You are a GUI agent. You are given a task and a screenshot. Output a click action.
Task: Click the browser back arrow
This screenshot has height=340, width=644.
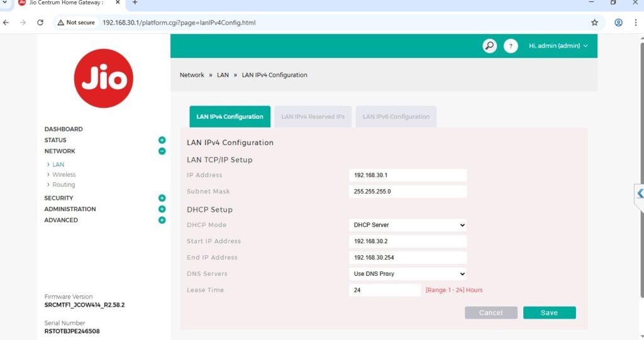click(x=6, y=23)
